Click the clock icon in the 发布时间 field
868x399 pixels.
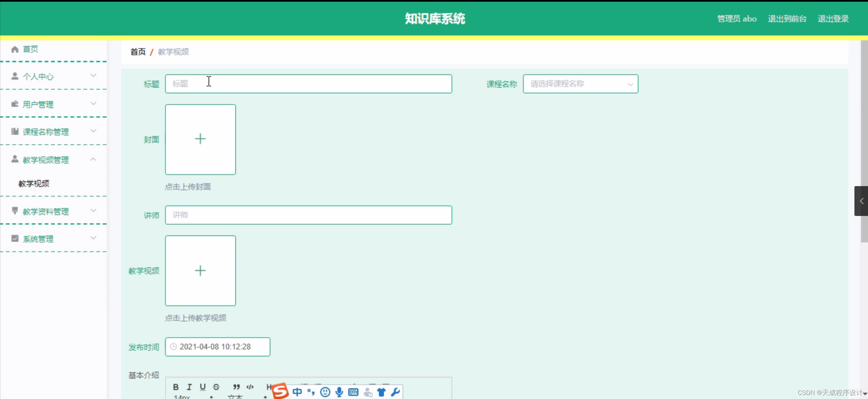pyautogui.click(x=173, y=347)
